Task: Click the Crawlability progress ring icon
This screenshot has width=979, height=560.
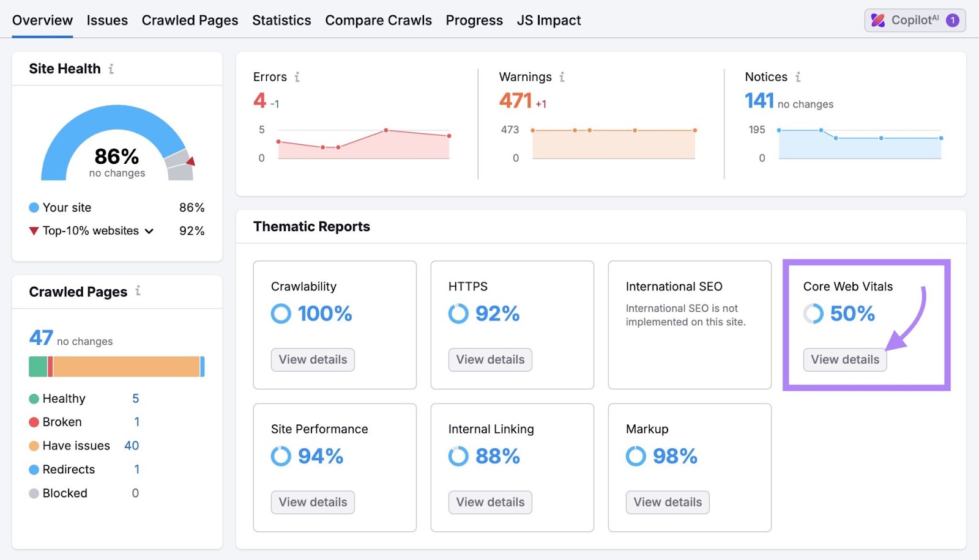Action: [280, 314]
